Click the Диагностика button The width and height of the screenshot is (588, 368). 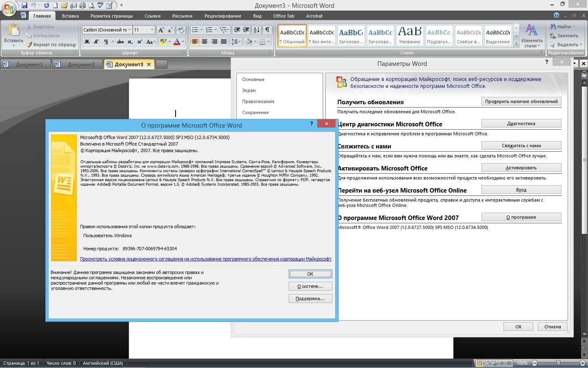point(521,123)
